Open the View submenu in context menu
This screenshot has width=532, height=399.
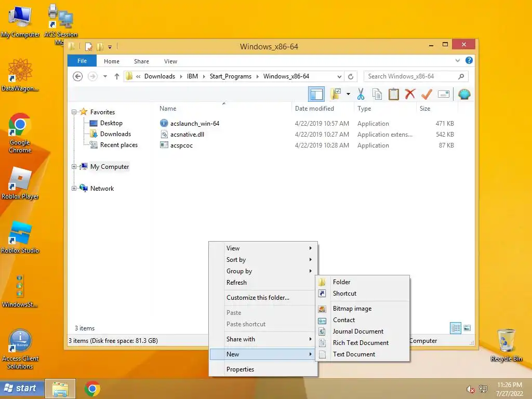[263, 248]
